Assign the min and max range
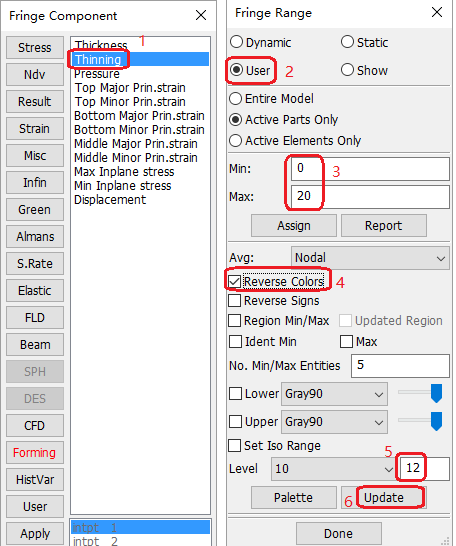 point(294,226)
